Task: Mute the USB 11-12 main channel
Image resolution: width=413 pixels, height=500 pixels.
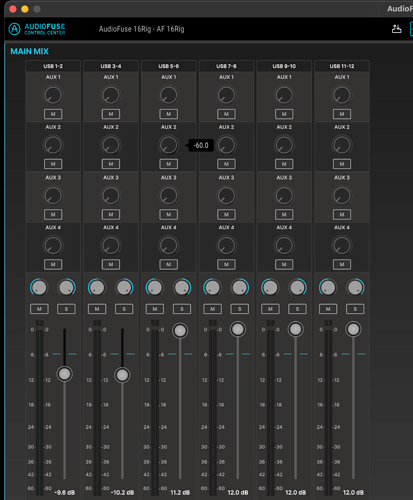Action: tap(328, 309)
